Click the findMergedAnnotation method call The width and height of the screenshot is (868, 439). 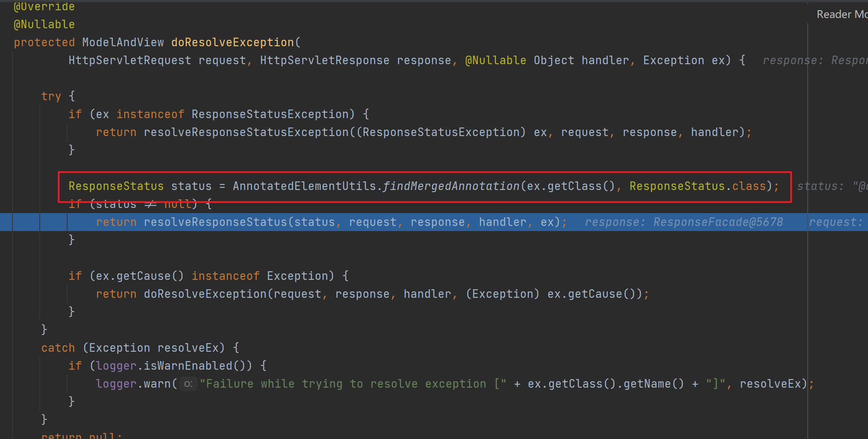pos(451,186)
